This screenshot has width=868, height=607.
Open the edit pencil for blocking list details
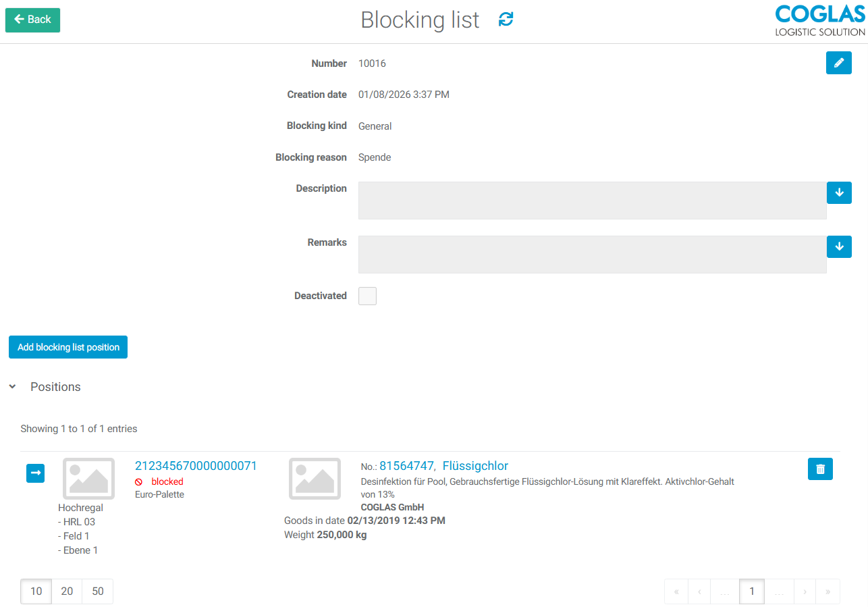838,63
